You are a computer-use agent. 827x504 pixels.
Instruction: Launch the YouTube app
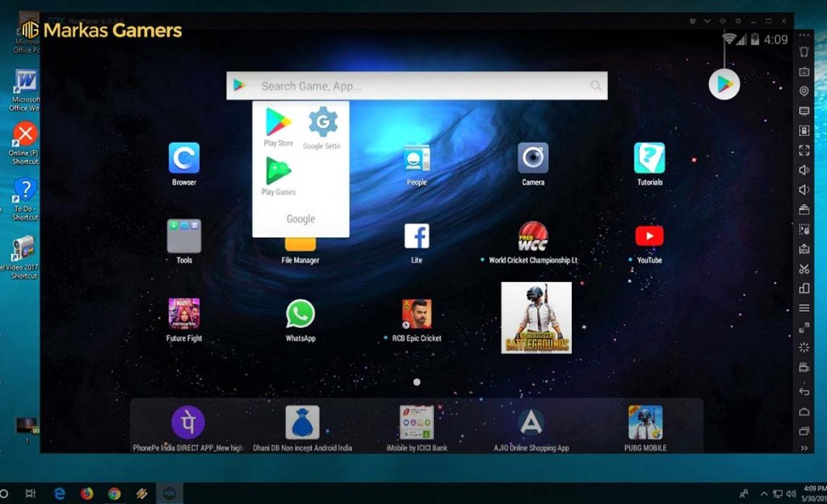point(649,236)
